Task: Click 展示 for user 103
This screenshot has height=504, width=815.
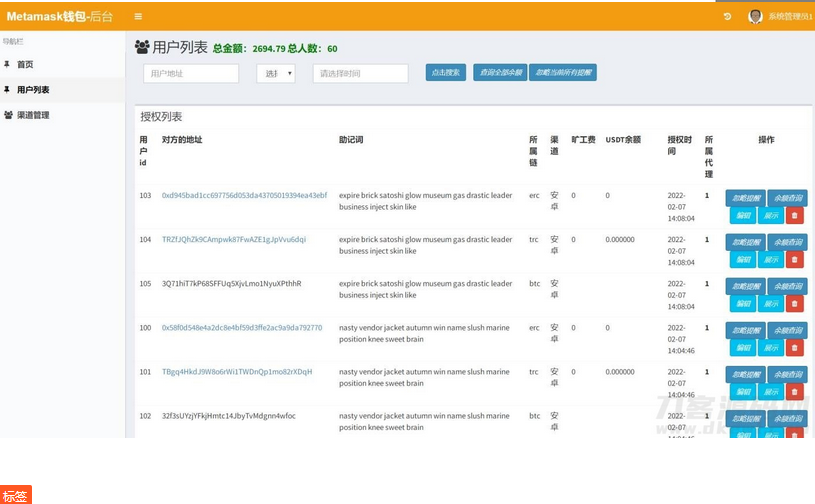Action: point(771,215)
